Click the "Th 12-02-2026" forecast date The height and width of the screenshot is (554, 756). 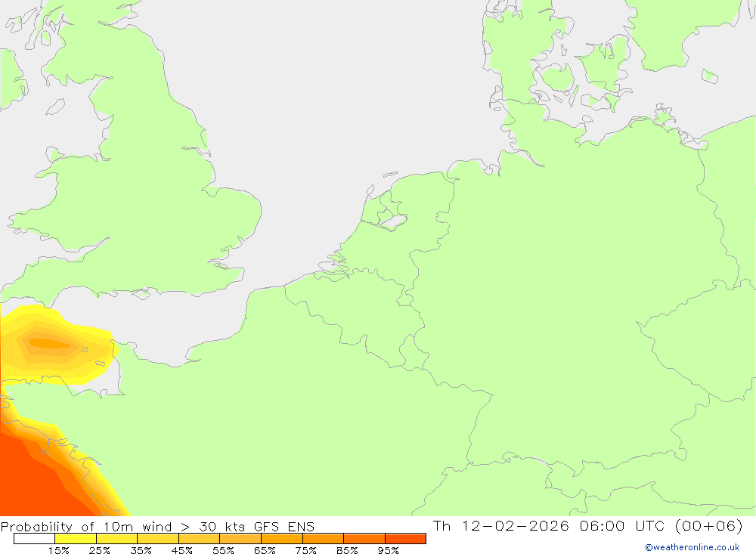pyautogui.click(x=501, y=525)
